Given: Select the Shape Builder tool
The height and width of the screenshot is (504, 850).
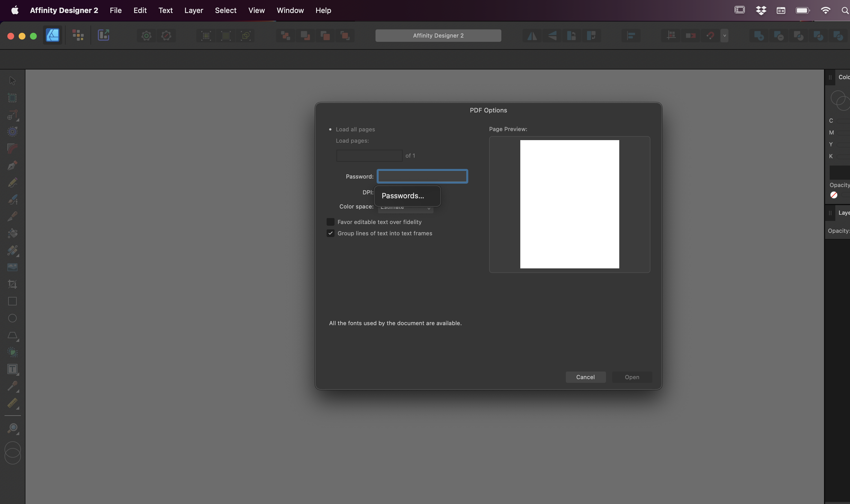Looking at the screenshot, I should (12, 352).
